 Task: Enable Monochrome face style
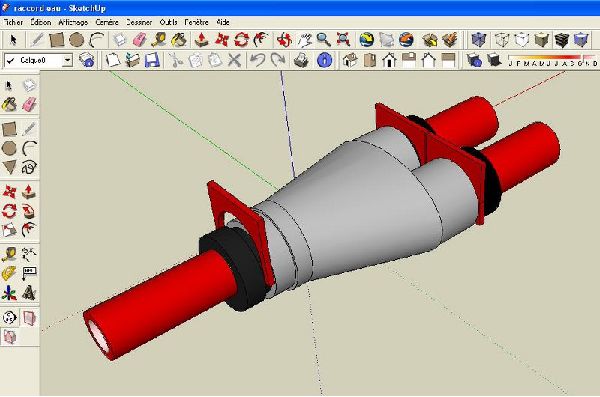click(581, 40)
